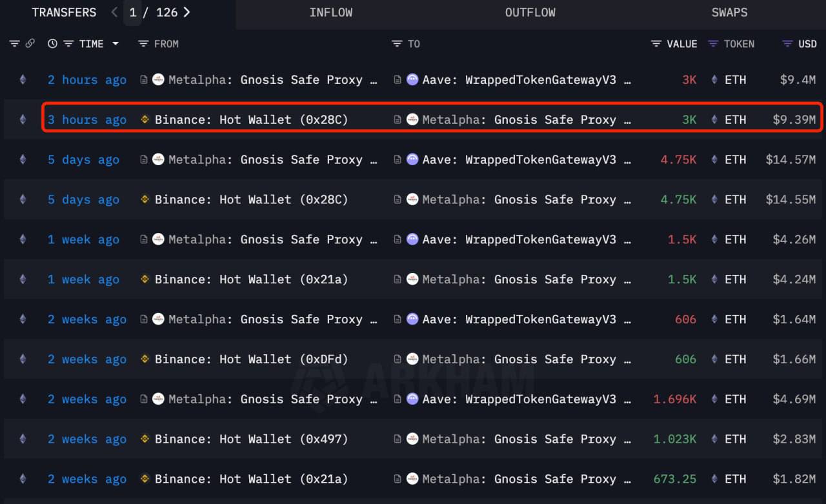Open the TIME sort dropdown caret
The width and height of the screenshot is (826, 504).
coord(116,44)
